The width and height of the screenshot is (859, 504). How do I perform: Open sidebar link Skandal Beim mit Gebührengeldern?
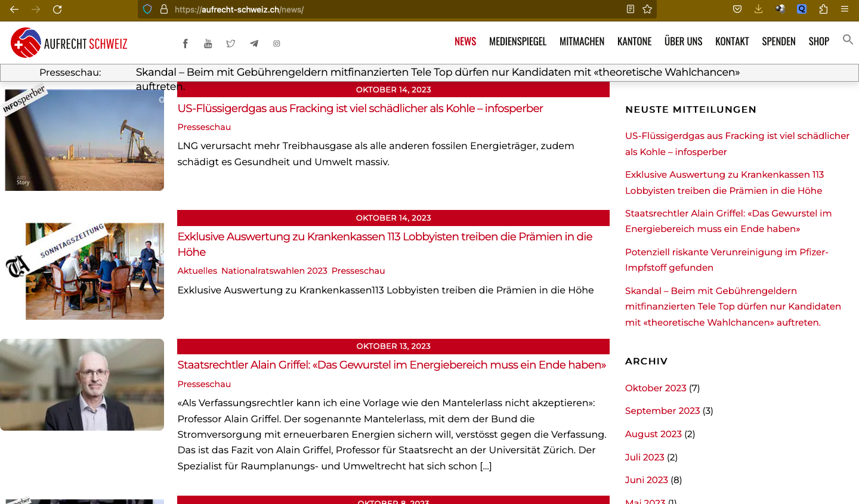pyautogui.click(x=733, y=307)
